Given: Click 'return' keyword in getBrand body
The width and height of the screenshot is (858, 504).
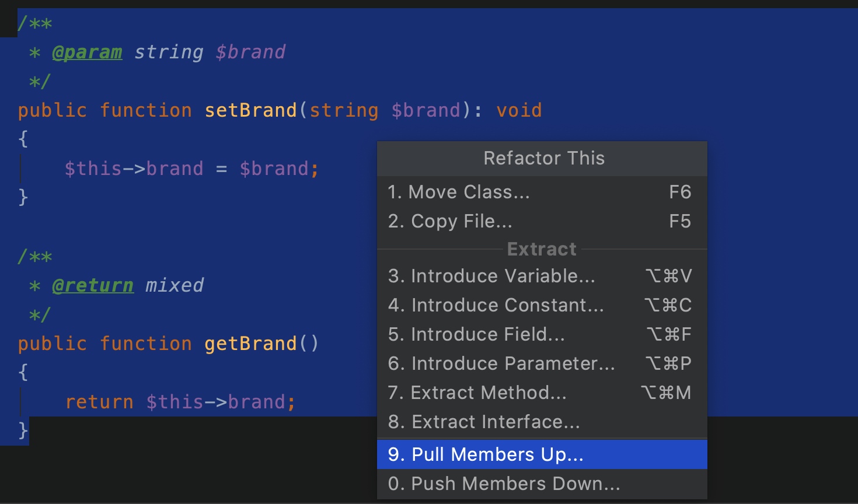Looking at the screenshot, I should click(x=99, y=402).
